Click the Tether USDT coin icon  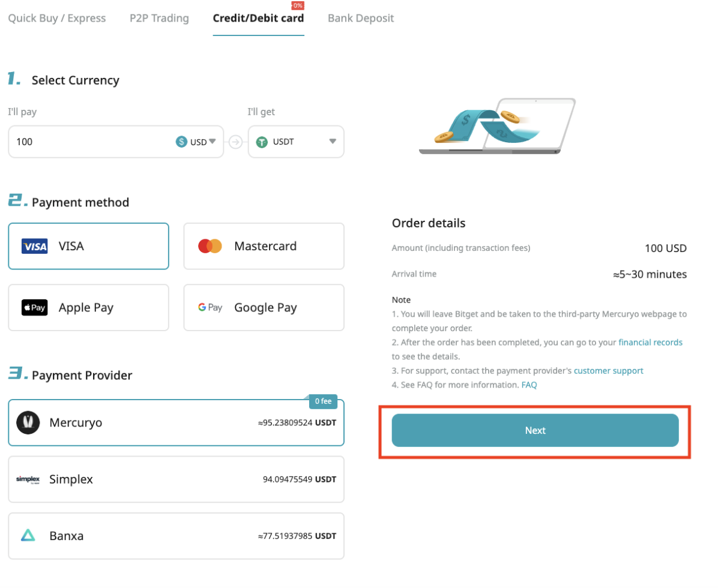(x=262, y=142)
